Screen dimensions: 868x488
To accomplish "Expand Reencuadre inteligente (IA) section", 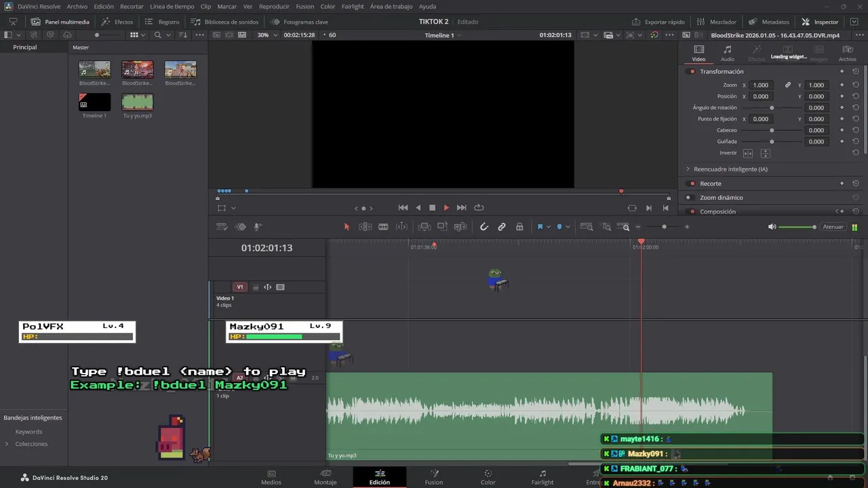I will (x=688, y=169).
